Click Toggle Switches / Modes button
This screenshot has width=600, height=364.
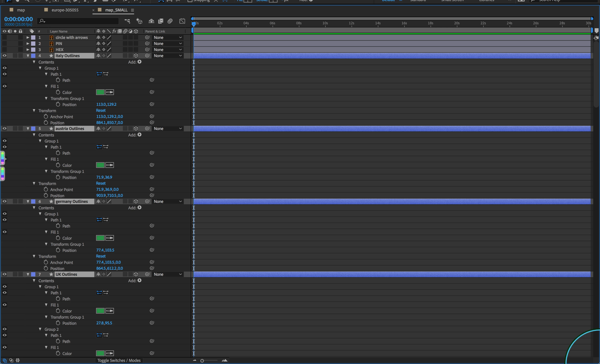(119, 360)
